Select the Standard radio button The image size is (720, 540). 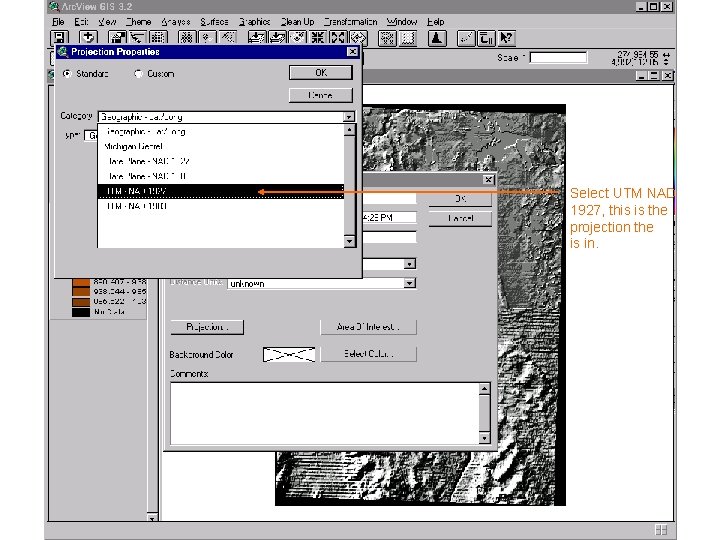coord(68,73)
